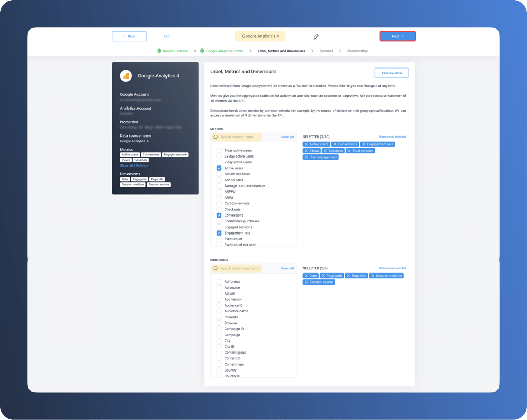Uncheck the Conversions metric checkbox

tap(219, 216)
